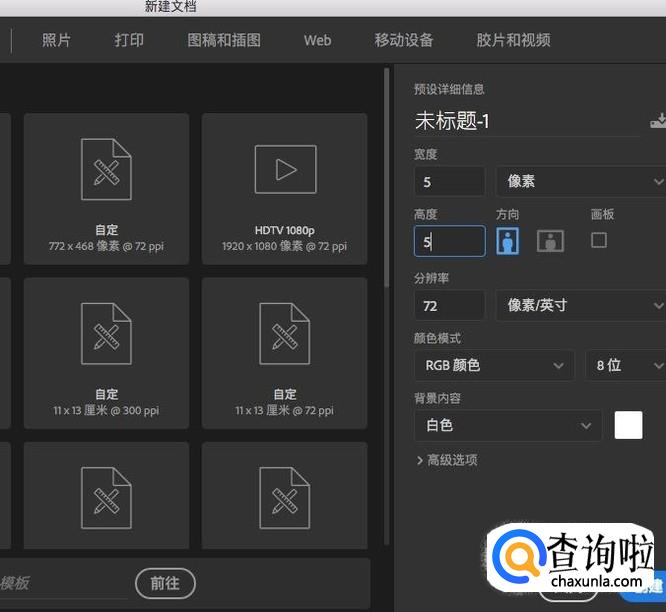Image resolution: width=666 pixels, height=612 pixels.
Task: Click the save preset icon beside 未标题-1
Action: coord(657,121)
